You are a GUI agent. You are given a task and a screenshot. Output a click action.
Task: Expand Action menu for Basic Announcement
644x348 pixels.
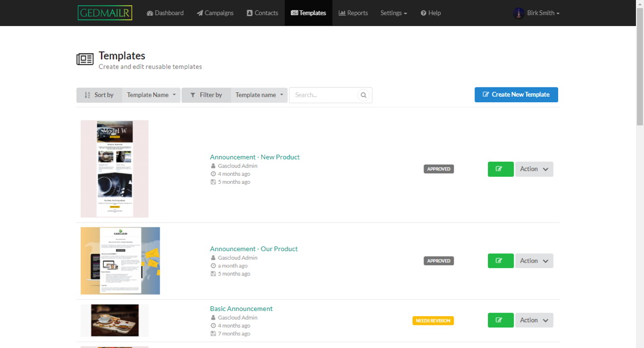(x=534, y=320)
